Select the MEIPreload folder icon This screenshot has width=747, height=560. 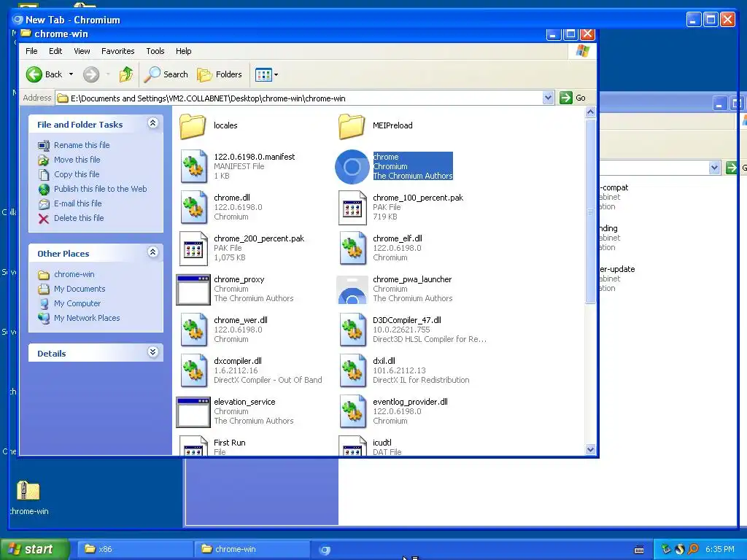click(352, 126)
